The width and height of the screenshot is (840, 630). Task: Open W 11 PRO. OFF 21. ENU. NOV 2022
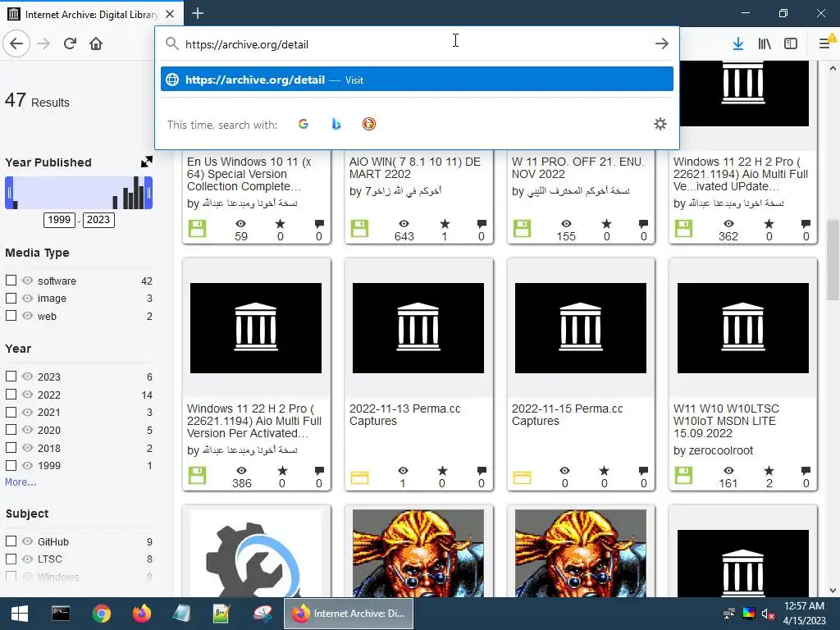[x=577, y=167]
